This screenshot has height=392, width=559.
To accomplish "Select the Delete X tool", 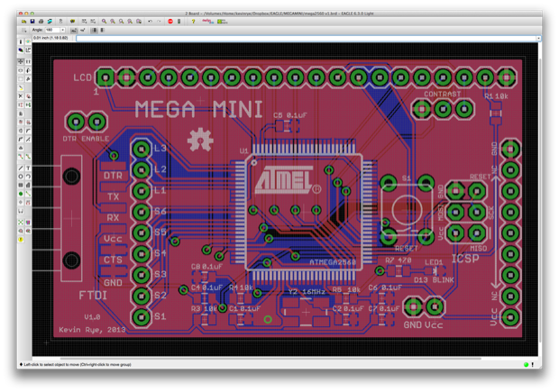I will click(x=21, y=96).
